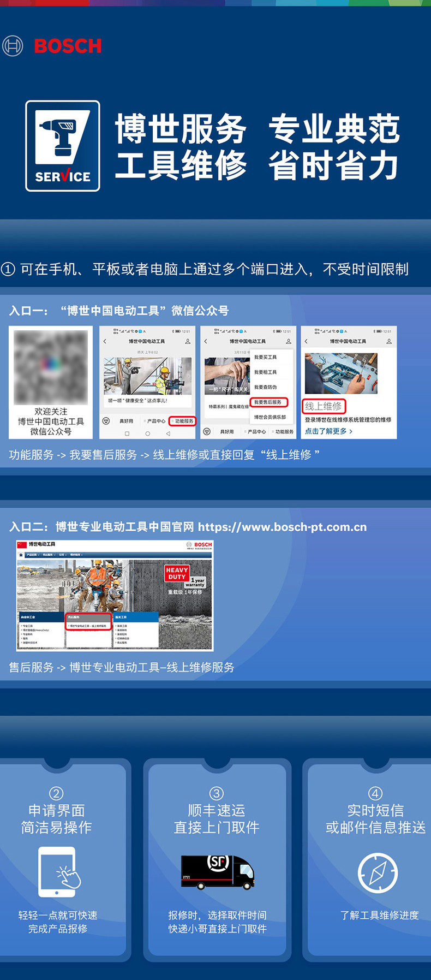Tap profile icon in phone screen with construction workers
The width and height of the screenshot is (431, 980).
coord(188,341)
